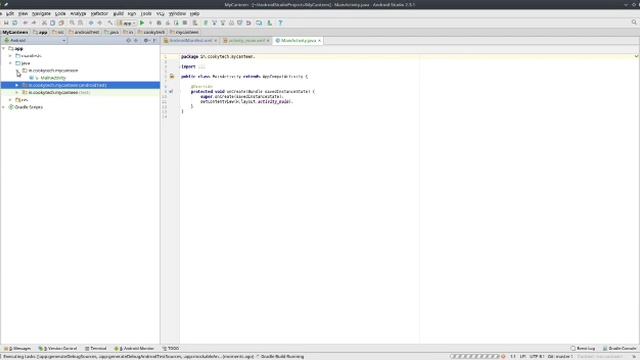Expand the androidTest package node
The height and width of the screenshot is (360, 640).
pos(17,85)
